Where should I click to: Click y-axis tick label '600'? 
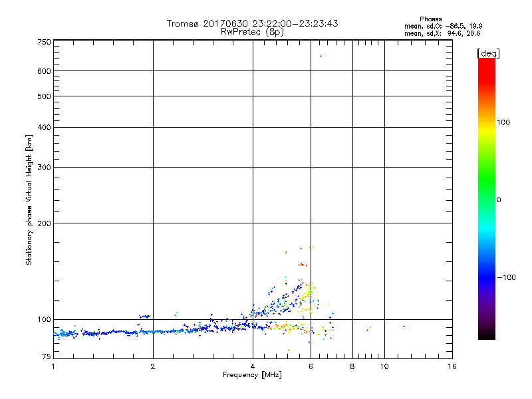click(x=44, y=71)
